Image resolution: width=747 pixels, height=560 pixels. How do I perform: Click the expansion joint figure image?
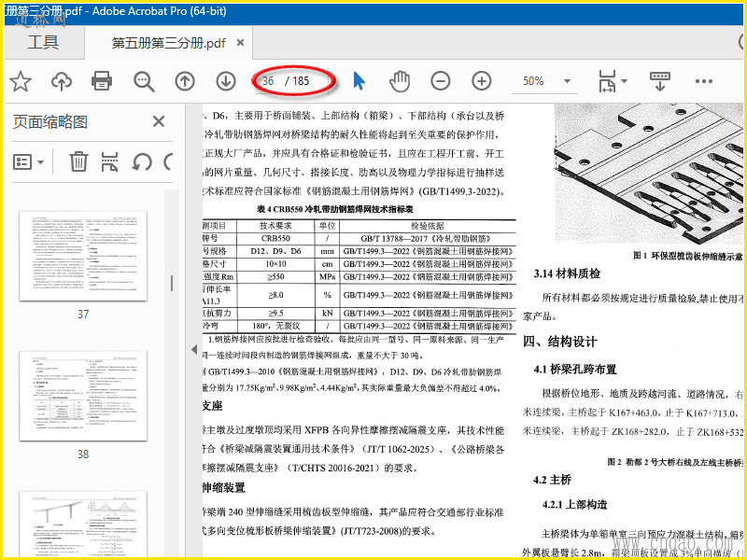[x=648, y=175]
